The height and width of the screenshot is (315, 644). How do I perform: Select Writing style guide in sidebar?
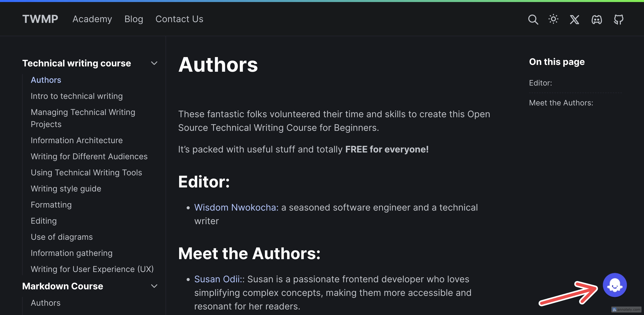click(66, 189)
